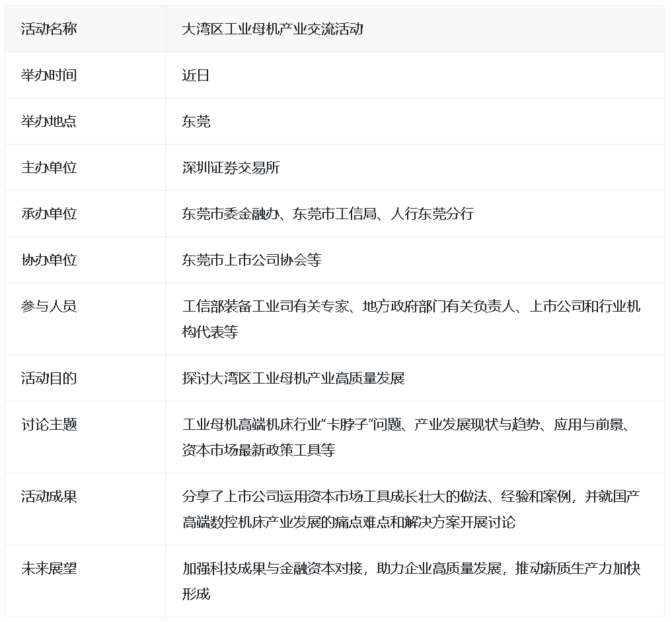Click the 举办地点 label cell
672x622 pixels.
(49, 121)
